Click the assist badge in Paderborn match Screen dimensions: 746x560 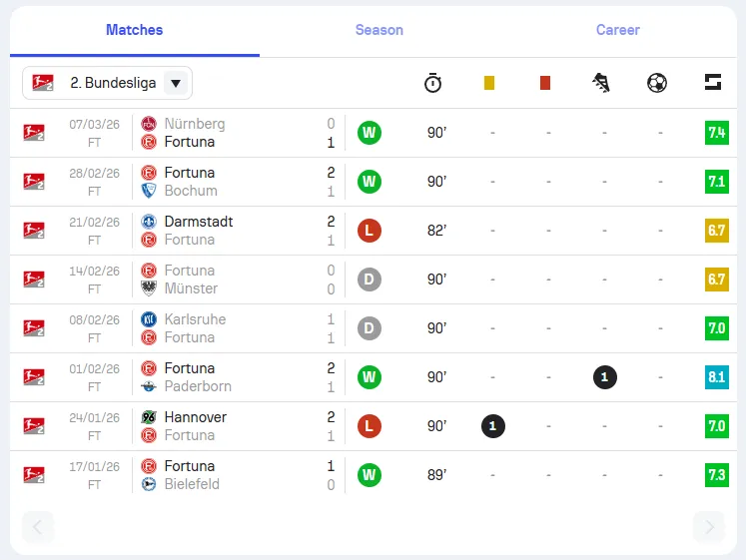tap(604, 377)
